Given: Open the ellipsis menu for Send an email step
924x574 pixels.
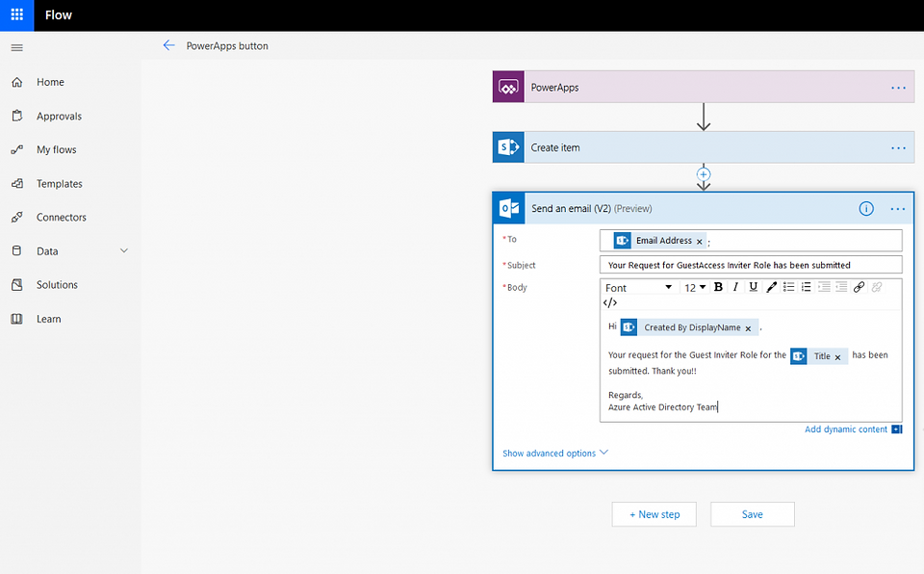Looking at the screenshot, I should pos(897,209).
